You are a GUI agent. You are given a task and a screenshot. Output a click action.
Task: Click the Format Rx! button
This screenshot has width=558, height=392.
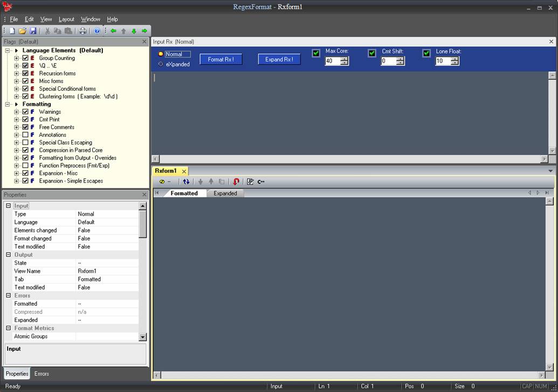point(221,59)
